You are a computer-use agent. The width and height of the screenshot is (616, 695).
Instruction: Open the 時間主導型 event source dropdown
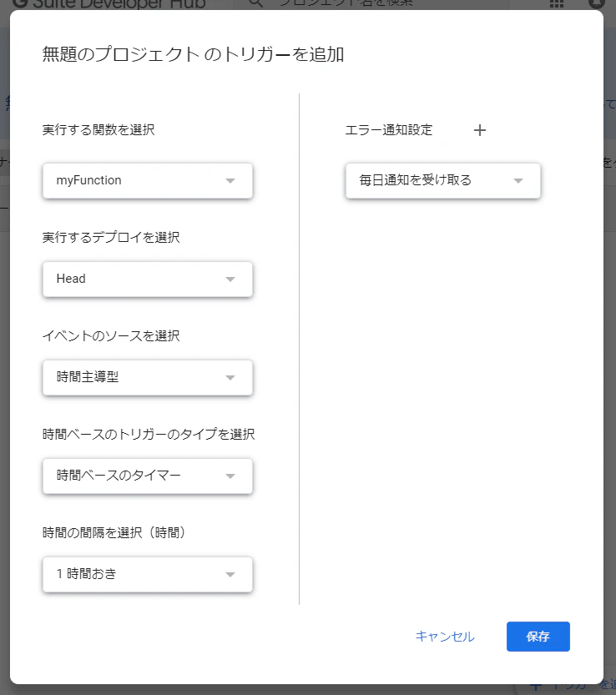tap(148, 378)
